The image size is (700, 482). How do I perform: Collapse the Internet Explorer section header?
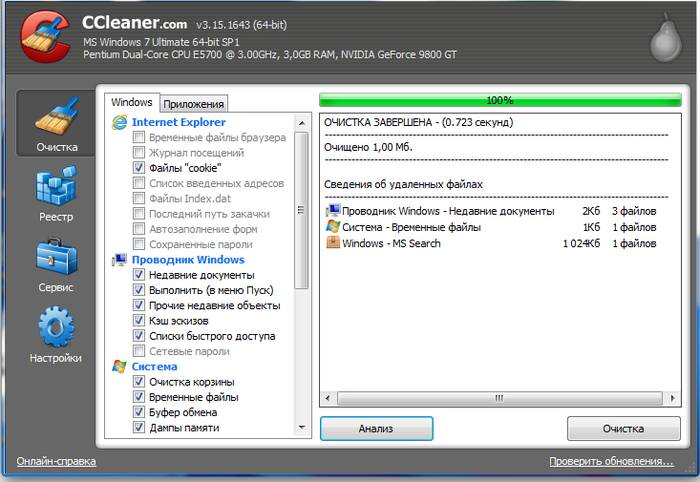[x=179, y=122]
